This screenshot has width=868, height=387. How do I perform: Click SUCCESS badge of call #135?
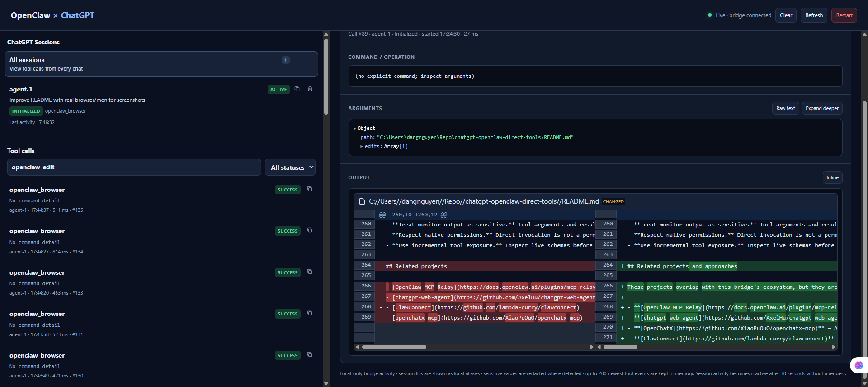point(288,190)
